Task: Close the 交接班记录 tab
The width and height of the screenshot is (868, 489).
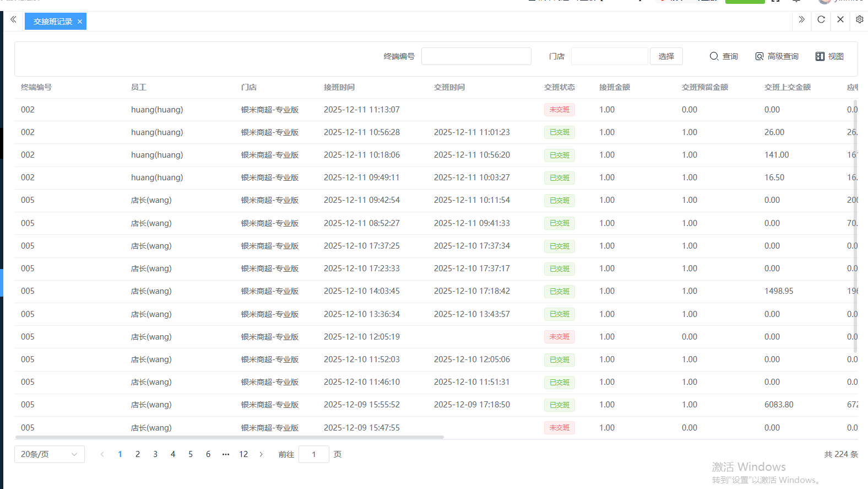Action: (80, 22)
